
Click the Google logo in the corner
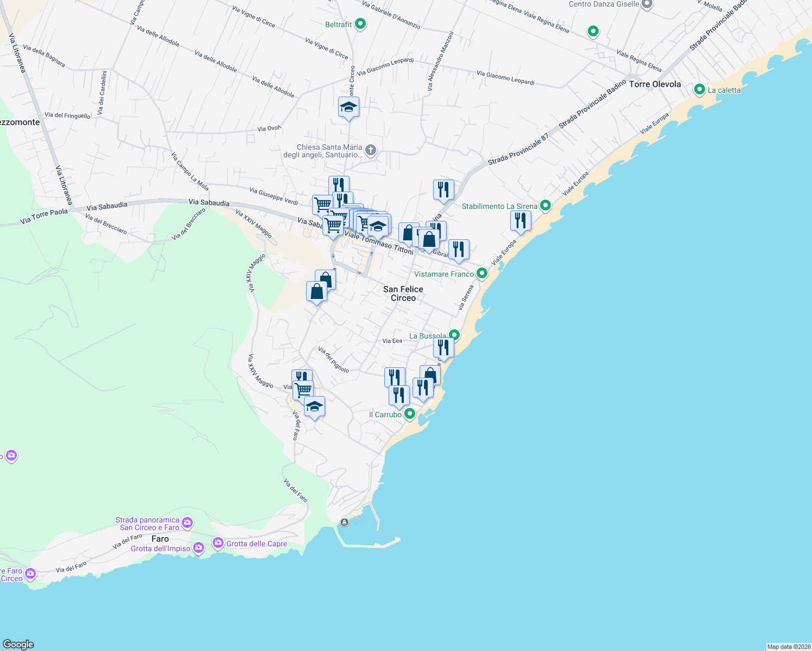[17, 644]
